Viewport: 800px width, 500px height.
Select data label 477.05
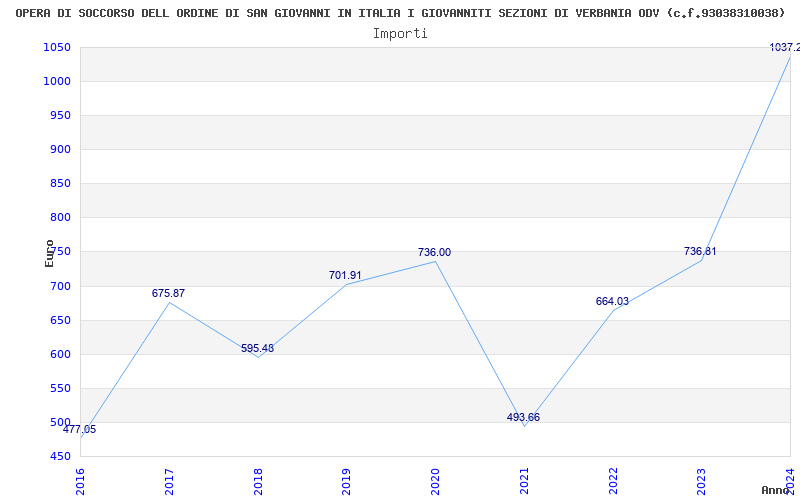[80, 430]
